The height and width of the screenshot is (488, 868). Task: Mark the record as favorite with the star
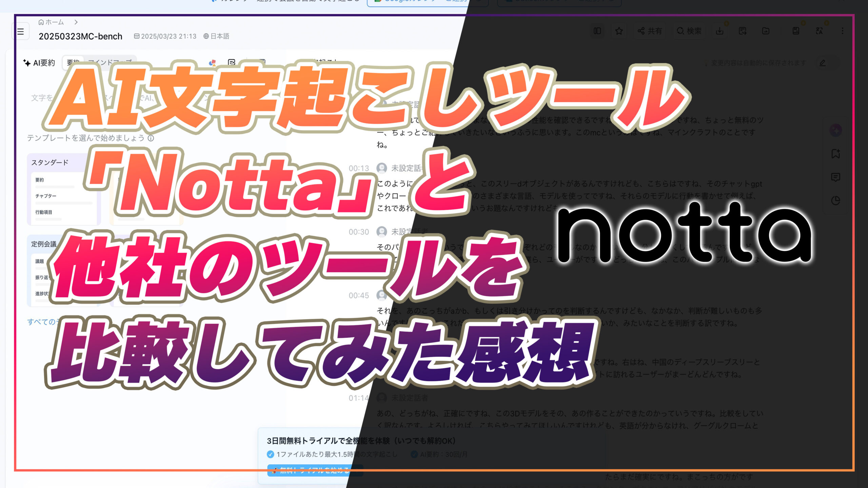coord(619,31)
